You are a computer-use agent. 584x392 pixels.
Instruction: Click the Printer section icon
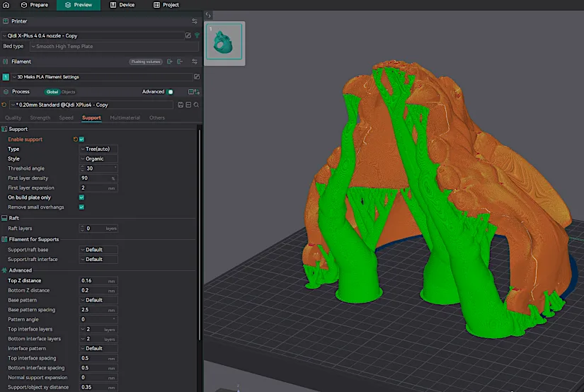coord(6,21)
